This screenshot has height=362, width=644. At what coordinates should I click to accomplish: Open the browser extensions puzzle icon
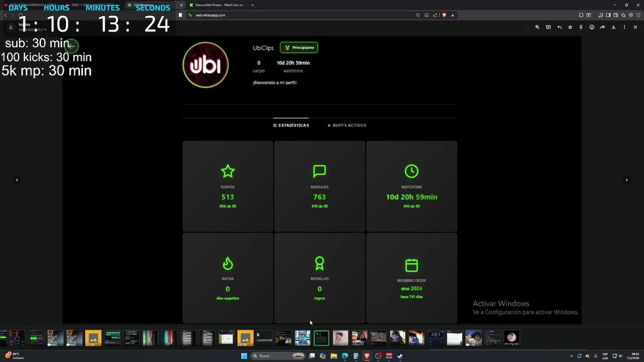[x=581, y=15]
